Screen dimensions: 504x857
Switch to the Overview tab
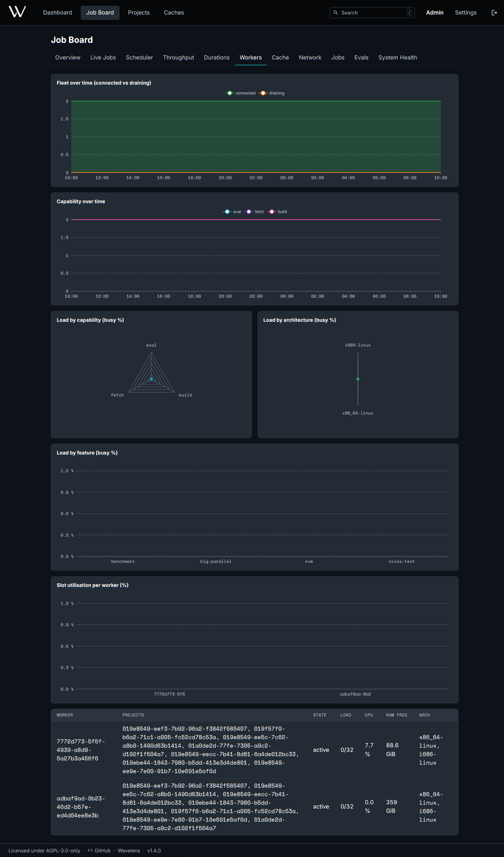click(x=68, y=58)
